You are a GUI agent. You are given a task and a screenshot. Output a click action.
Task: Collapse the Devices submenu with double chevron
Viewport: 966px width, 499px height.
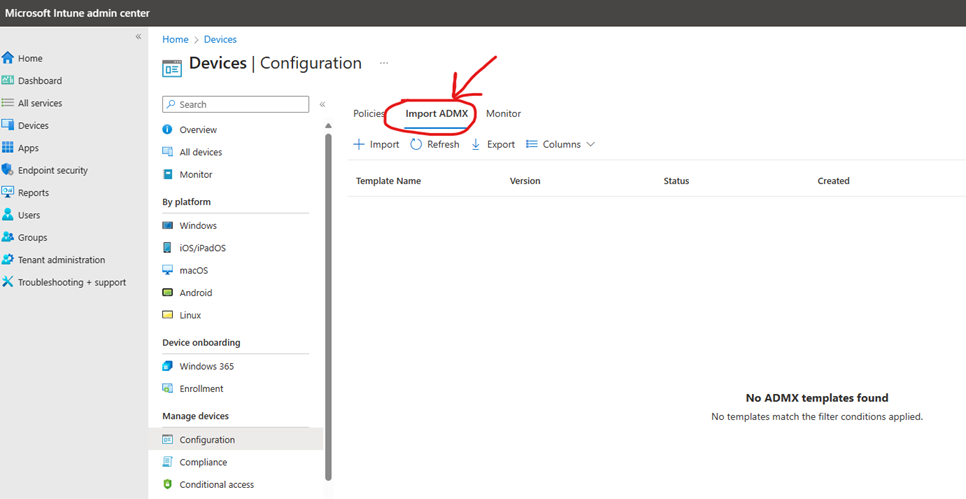322,104
